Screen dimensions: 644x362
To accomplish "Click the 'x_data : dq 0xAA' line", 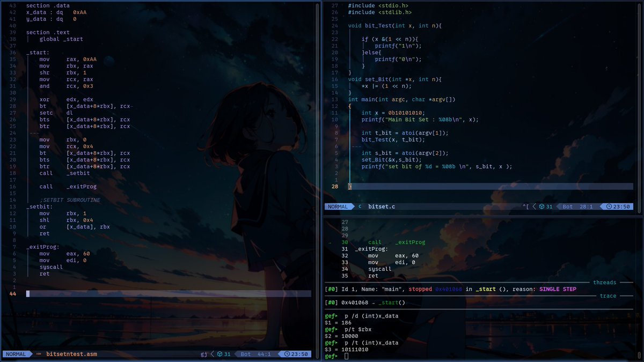I will [56, 12].
